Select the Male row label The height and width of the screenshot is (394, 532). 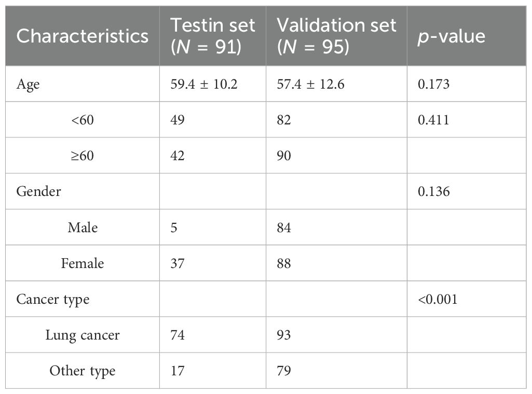tap(83, 228)
